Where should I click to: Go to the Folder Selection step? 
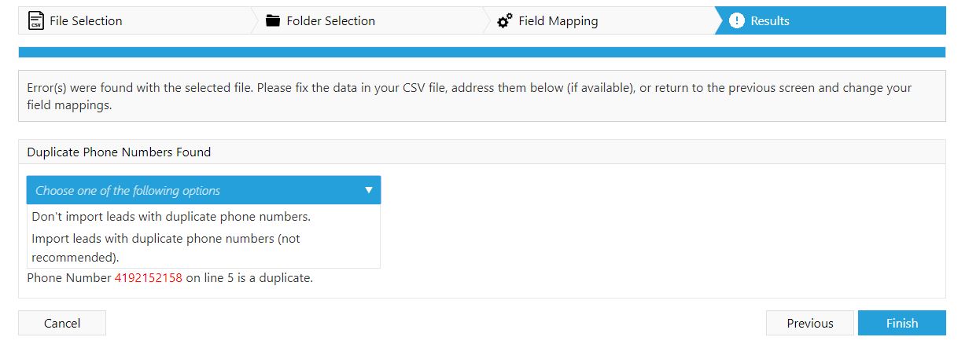point(330,21)
